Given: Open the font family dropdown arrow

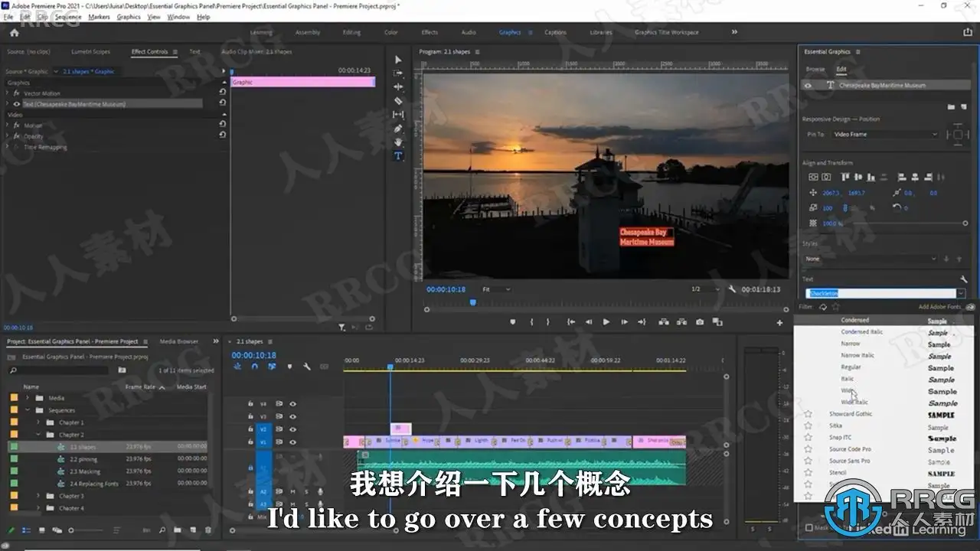Looking at the screenshot, I should (961, 293).
